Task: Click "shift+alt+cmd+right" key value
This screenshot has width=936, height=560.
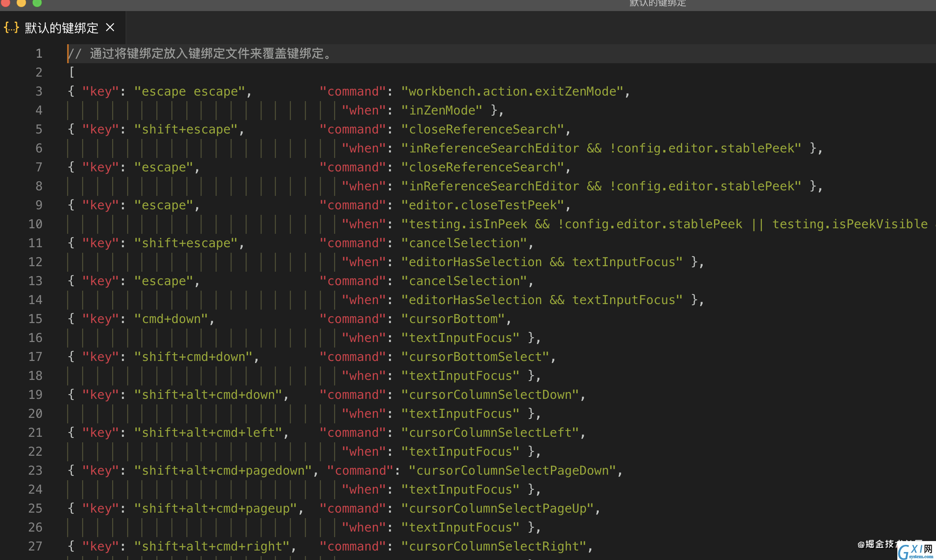Action: click(212, 546)
